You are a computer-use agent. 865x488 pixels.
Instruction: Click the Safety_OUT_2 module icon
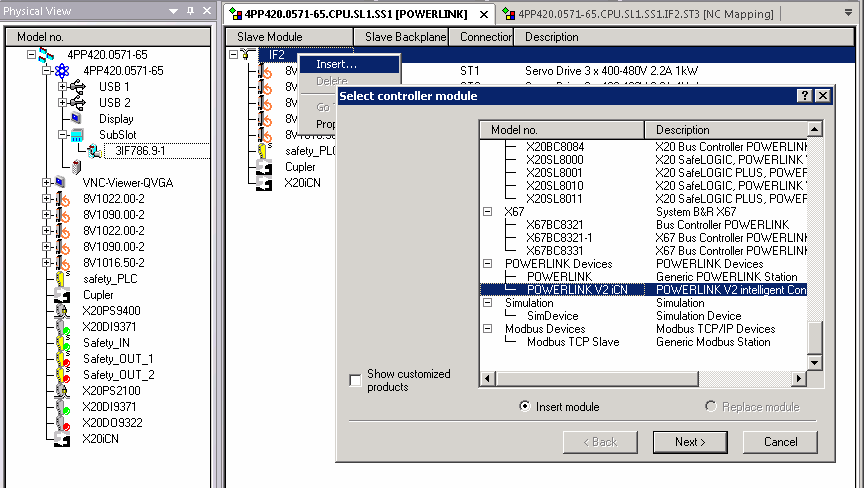click(62, 375)
